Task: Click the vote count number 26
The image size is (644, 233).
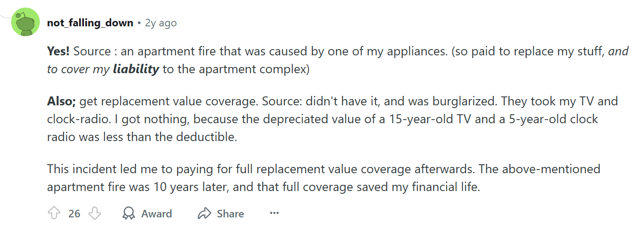Action: pyautogui.click(x=74, y=214)
